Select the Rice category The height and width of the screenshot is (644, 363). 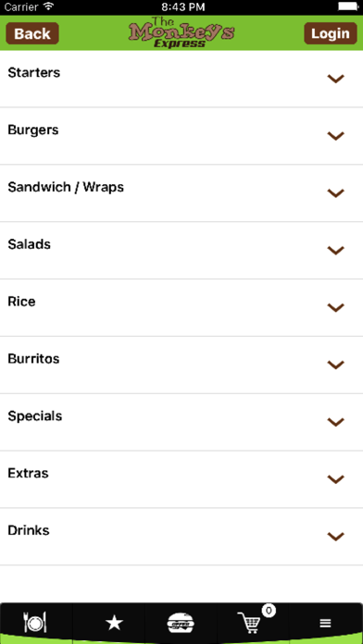[181, 307]
